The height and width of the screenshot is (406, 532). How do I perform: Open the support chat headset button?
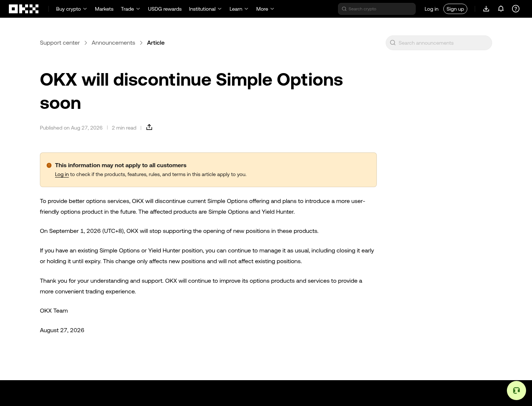pyautogui.click(x=516, y=390)
